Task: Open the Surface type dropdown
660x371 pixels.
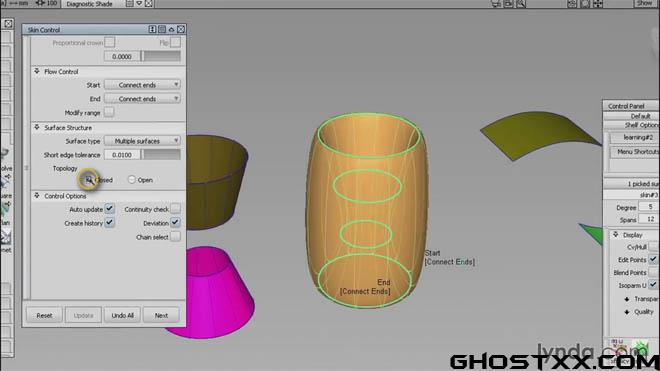Action: pos(143,141)
